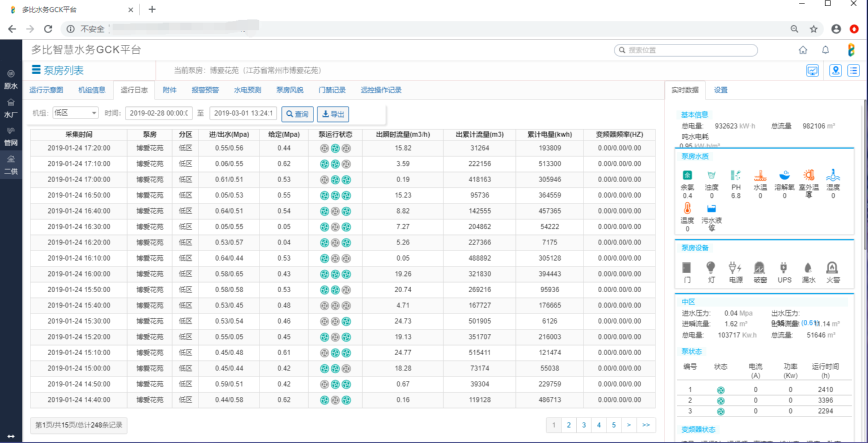Screen dimensions: 868x444
Task: Switch to the 设置 tab
Action: [721, 90]
